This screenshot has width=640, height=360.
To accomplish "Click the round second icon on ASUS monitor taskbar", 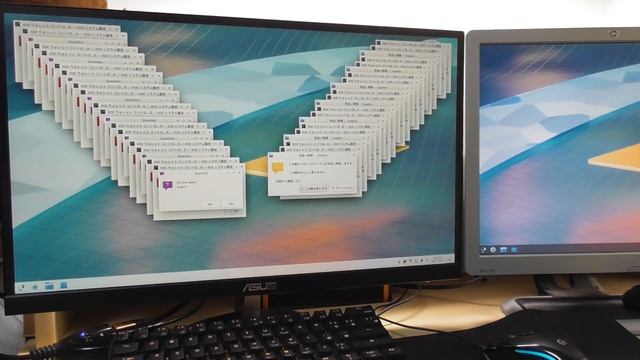I will click(35, 287).
